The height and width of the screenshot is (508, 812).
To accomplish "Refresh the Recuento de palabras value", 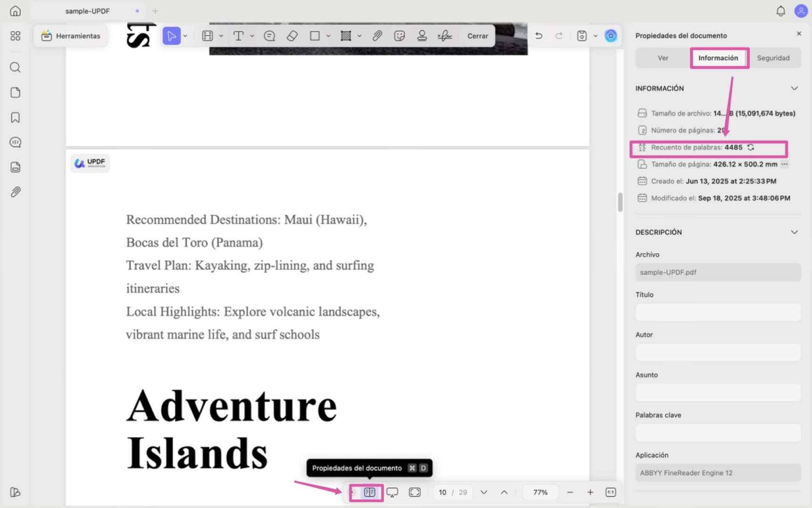I will (x=750, y=147).
